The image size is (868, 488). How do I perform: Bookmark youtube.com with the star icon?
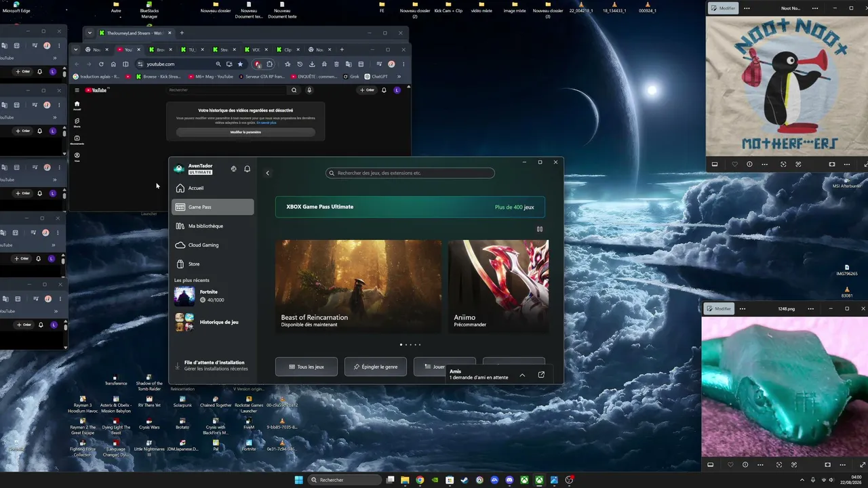(240, 64)
